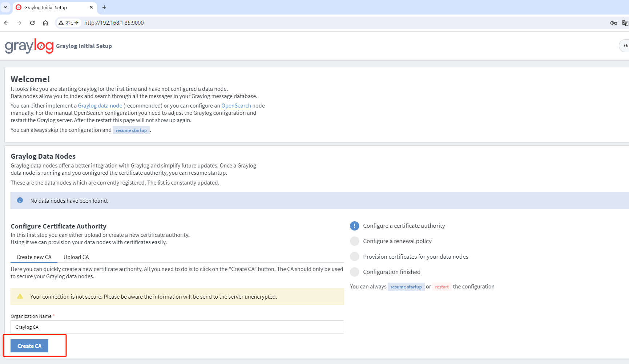The width and height of the screenshot is (629, 364).
Task: Select Provision certificates for data nodes step
Action: 416,257
